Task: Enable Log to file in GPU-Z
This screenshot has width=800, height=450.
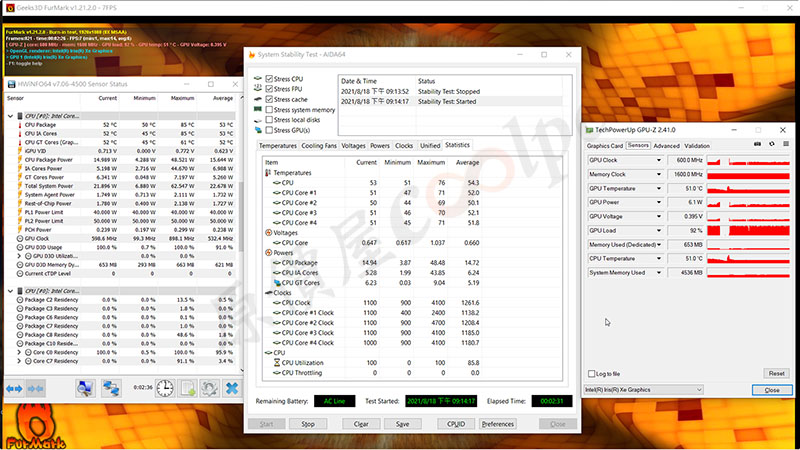Action: (x=591, y=374)
